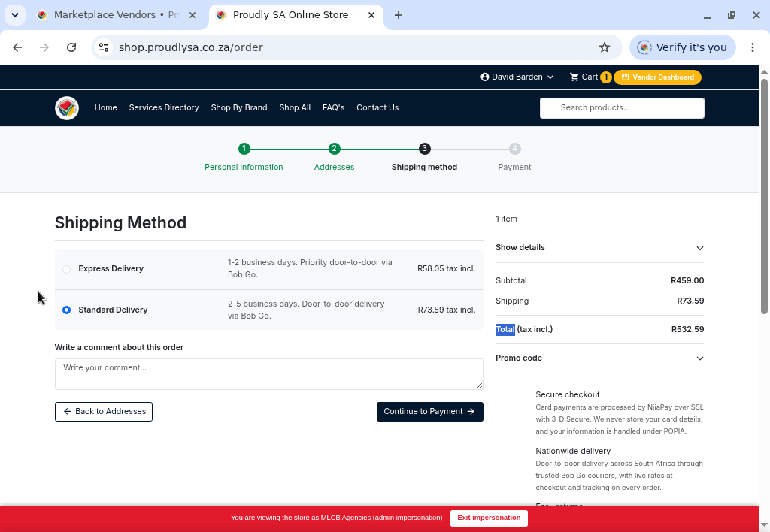
Task: Open Services Directory menu item
Action: [164, 107]
